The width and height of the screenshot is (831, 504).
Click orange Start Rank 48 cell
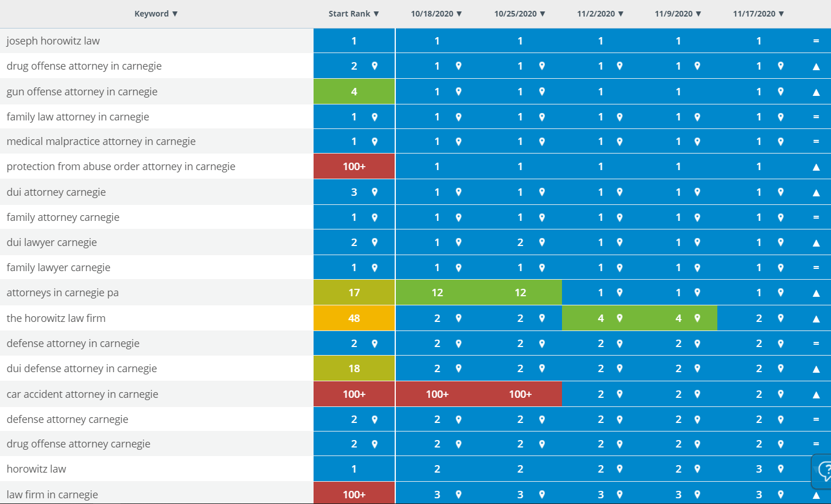pyautogui.click(x=354, y=318)
